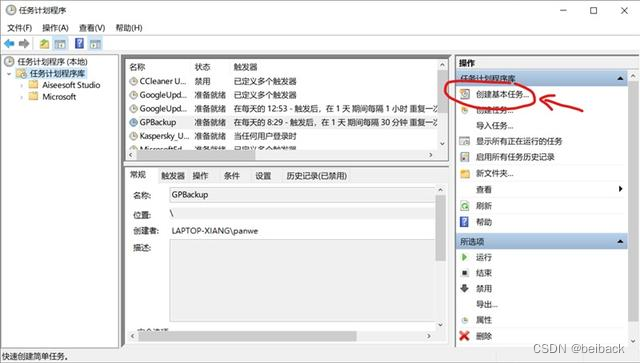
Task: Switch to the 触发器 tab
Action: coord(173,176)
